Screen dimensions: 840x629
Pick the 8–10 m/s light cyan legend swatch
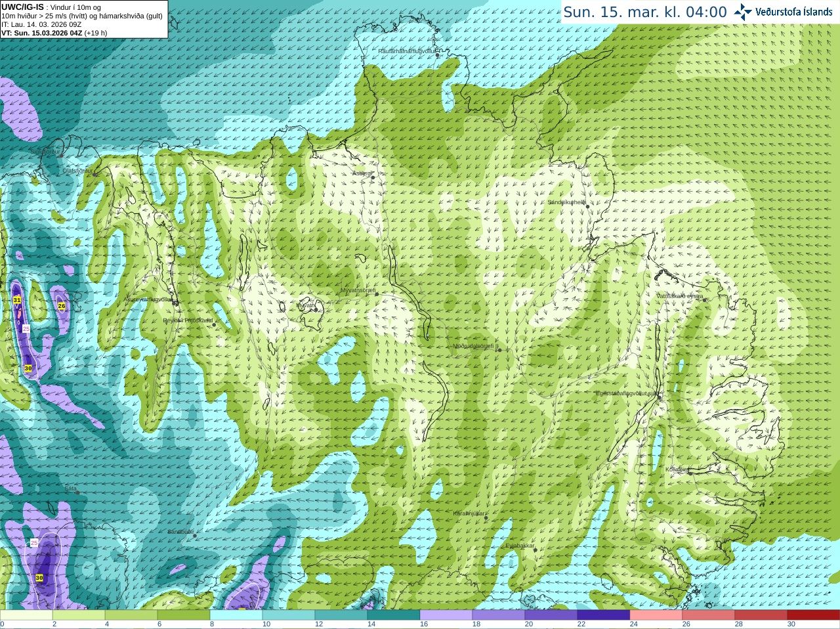coord(236,615)
